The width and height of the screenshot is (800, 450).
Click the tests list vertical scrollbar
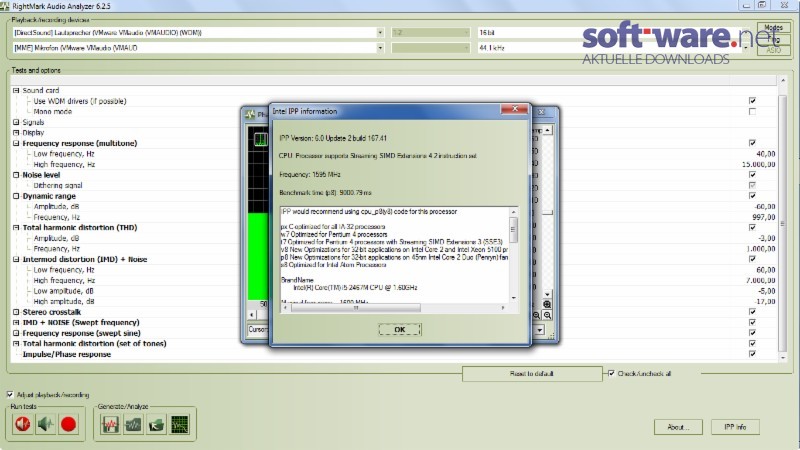783,223
